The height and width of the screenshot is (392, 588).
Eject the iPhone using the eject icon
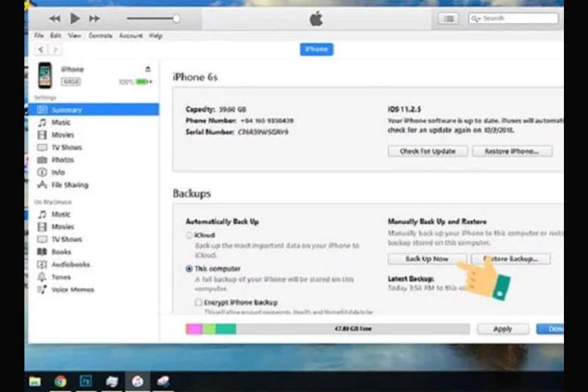tap(148, 69)
